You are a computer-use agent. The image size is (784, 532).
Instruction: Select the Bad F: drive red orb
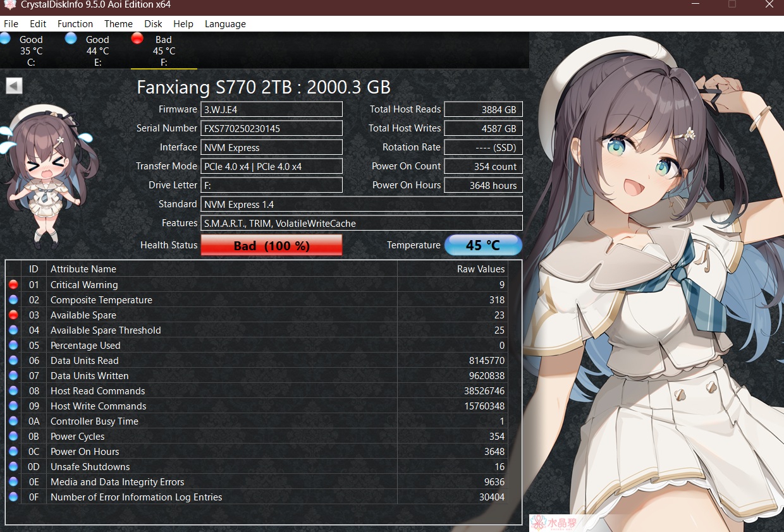click(x=137, y=39)
